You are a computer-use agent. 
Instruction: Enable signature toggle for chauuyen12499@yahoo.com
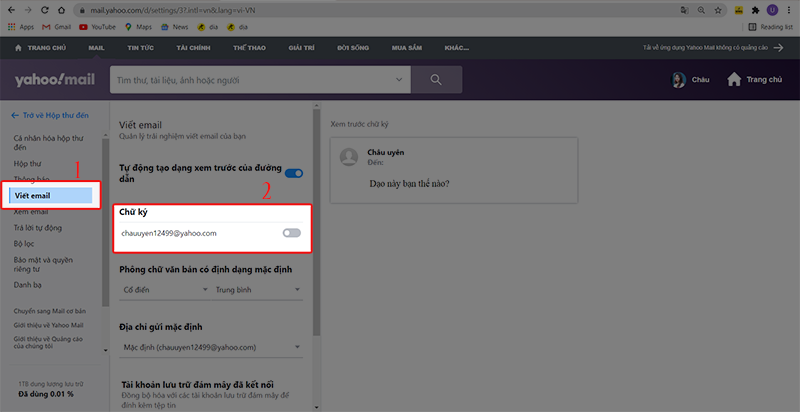tap(292, 233)
